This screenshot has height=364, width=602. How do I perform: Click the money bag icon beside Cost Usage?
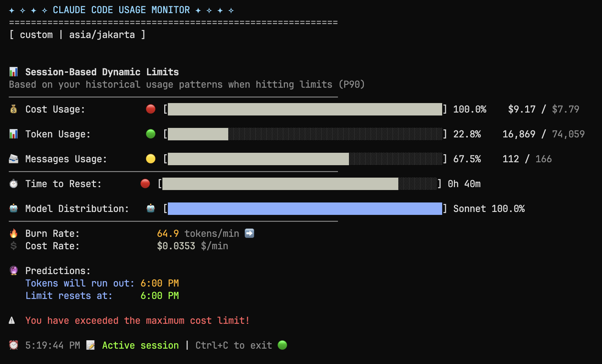click(14, 109)
